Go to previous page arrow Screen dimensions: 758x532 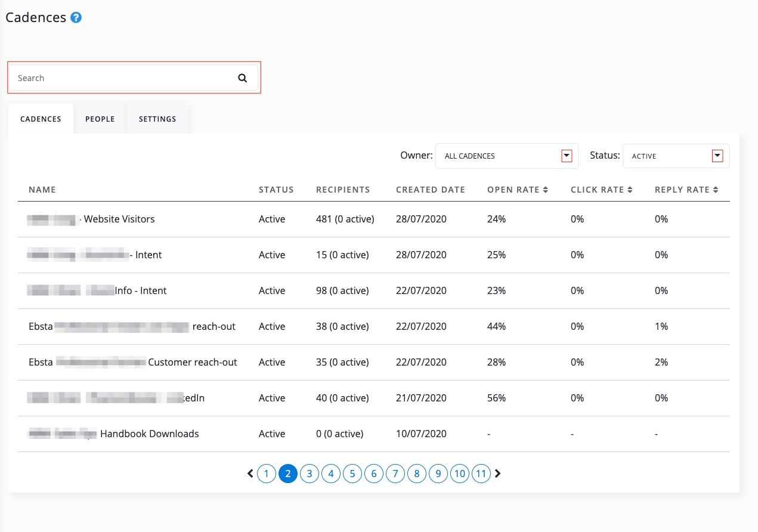click(x=250, y=474)
